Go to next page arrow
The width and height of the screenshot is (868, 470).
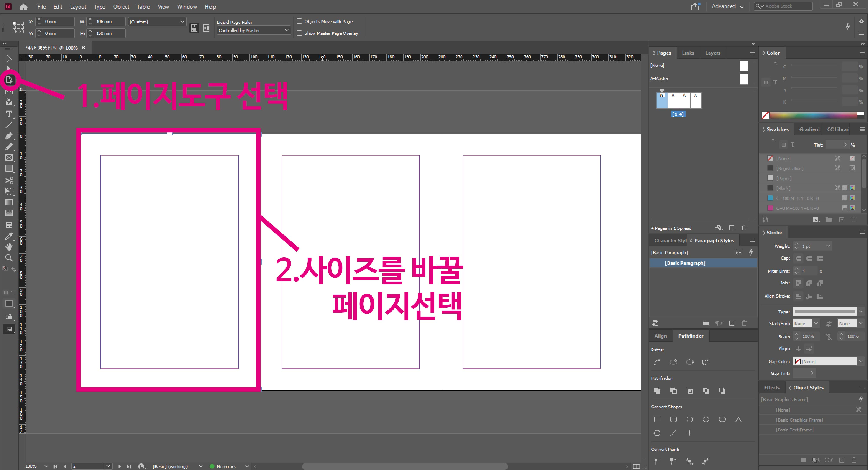tap(119, 466)
